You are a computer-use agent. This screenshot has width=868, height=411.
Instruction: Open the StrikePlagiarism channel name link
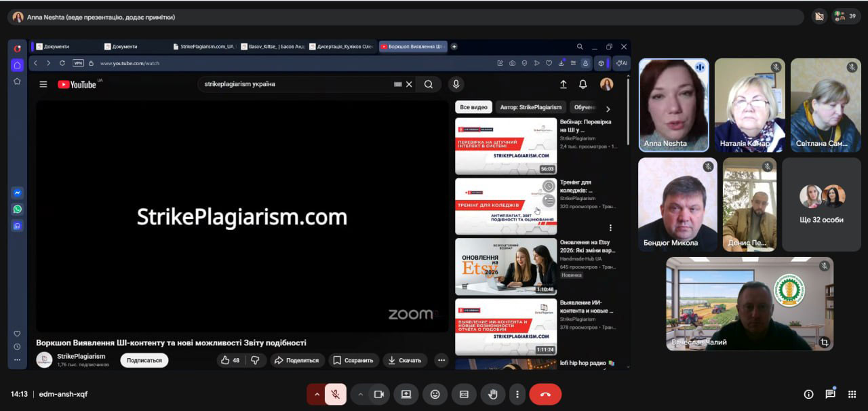(81, 356)
